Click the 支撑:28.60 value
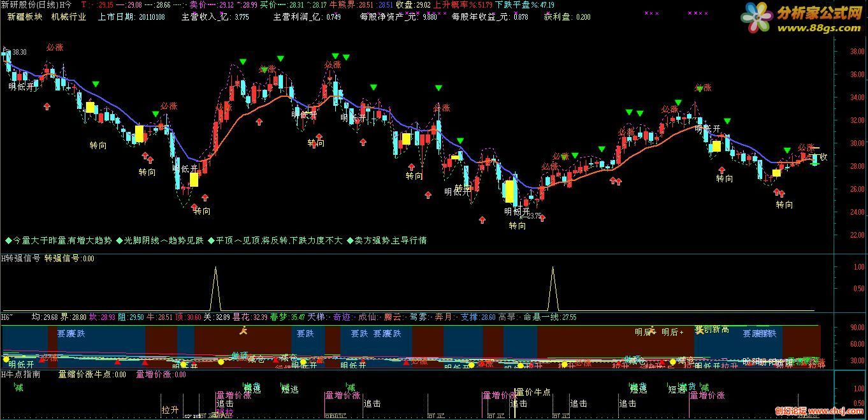The height and width of the screenshot is (420, 868). 478,316
